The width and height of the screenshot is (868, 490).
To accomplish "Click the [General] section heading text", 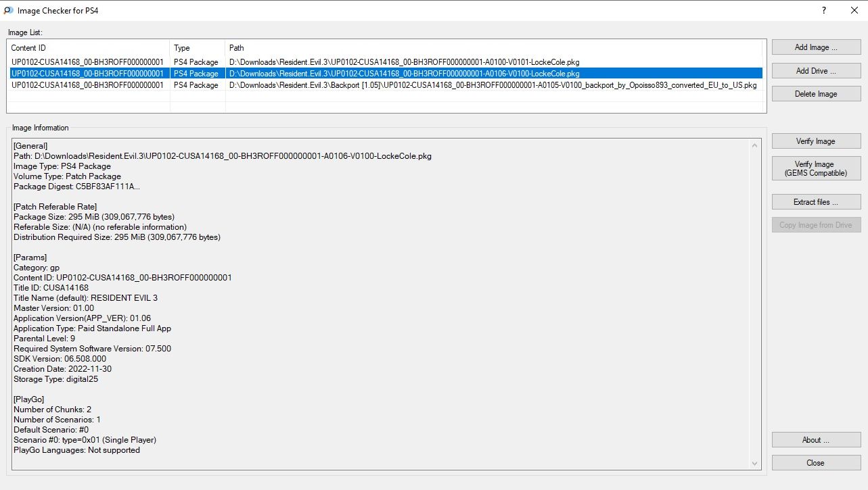I will click(30, 146).
